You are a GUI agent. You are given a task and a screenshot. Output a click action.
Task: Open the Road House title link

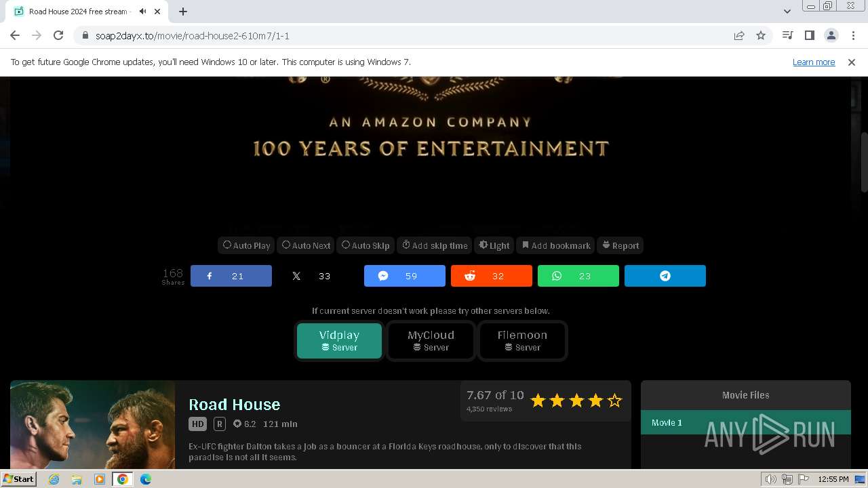click(235, 405)
